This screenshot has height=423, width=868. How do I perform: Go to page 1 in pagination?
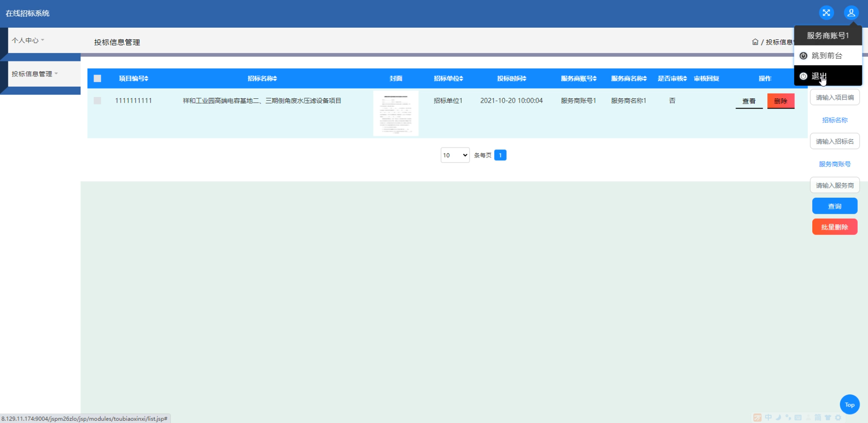(500, 155)
